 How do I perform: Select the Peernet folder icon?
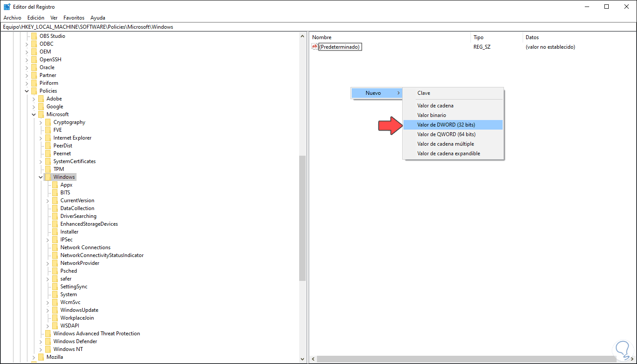pos(48,154)
